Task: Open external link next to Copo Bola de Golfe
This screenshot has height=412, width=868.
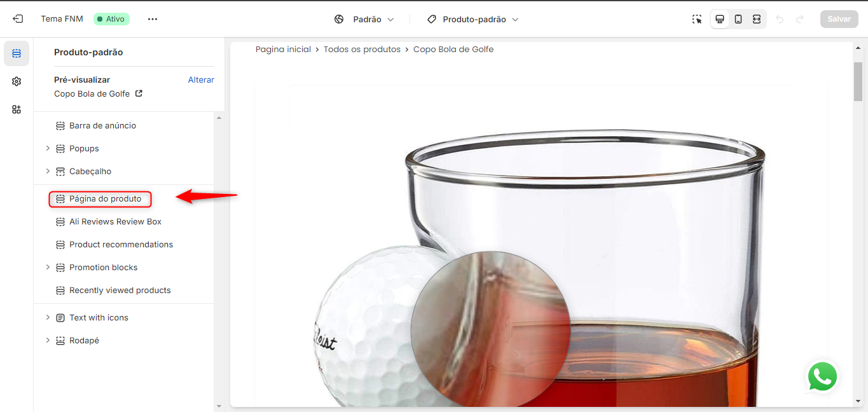Action: tap(139, 93)
